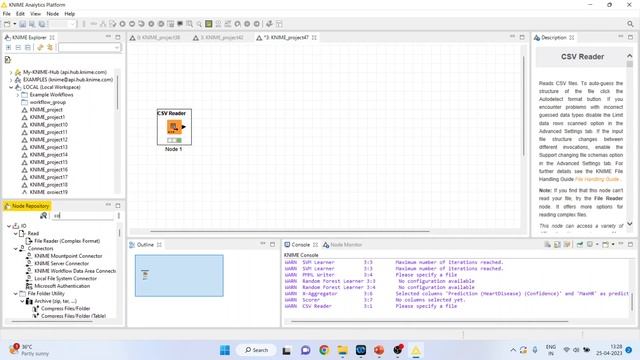This screenshot has height=360, width=640.
Task: Click the Save icon in the toolbar
Action: (22, 24)
